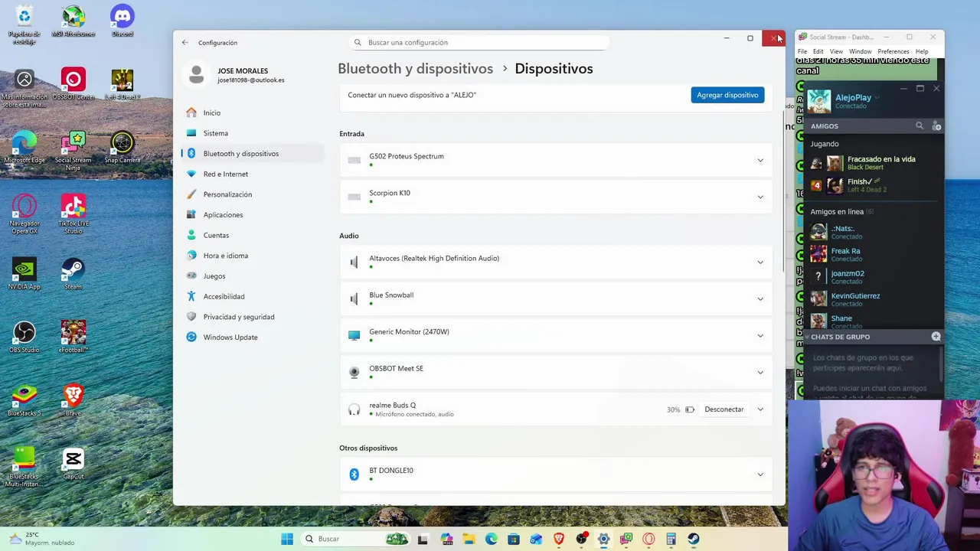The height and width of the screenshot is (551, 980).
Task: Click Settings search box
Action: click(479, 43)
